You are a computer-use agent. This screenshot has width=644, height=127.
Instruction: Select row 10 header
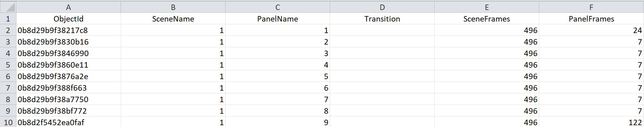point(8,122)
